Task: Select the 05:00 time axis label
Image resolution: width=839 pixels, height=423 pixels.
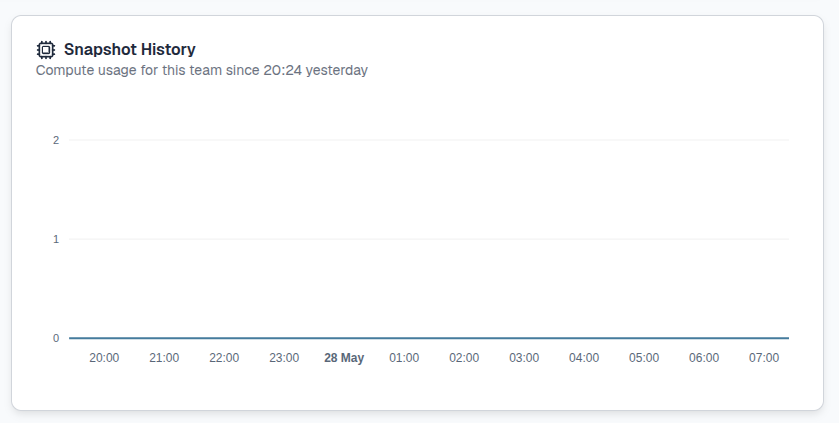Action: coord(644,358)
